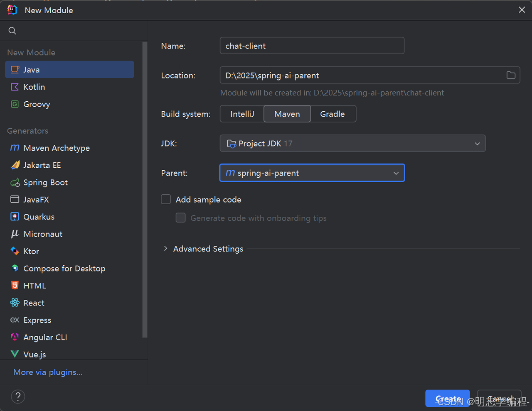Click the Java cup icon
The width and height of the screenshot is (532, 411).
pos(15,69)
